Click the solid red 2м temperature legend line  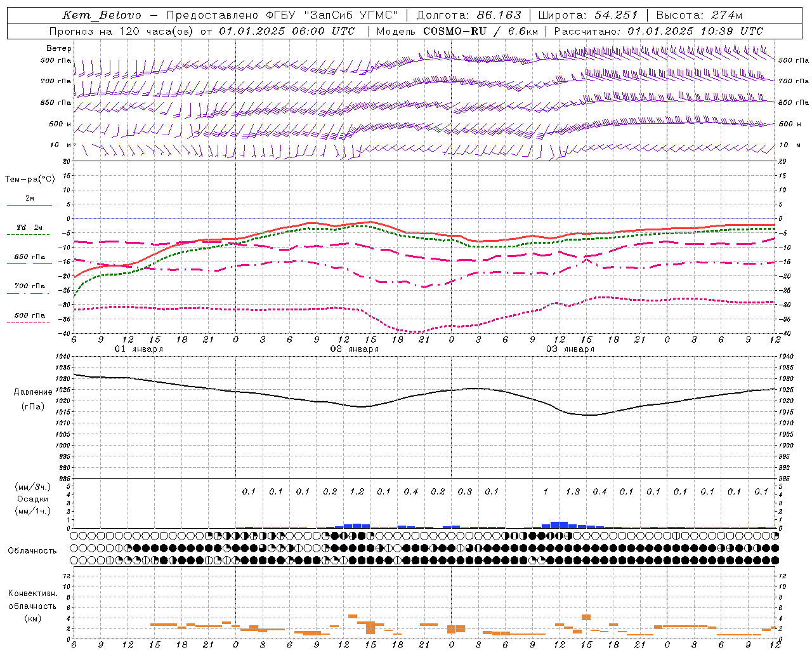pos(29,205)
